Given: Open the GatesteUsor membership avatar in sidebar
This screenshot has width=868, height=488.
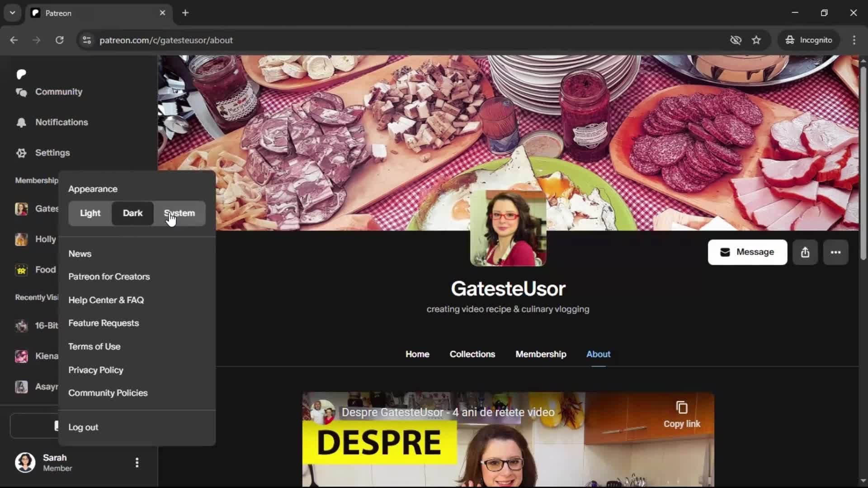Looking at the screenshot, I should 21,209.
